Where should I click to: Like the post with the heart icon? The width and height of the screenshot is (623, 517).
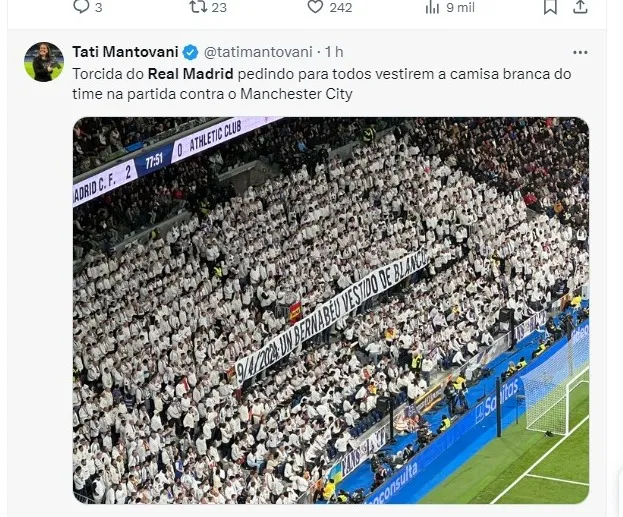315,7
